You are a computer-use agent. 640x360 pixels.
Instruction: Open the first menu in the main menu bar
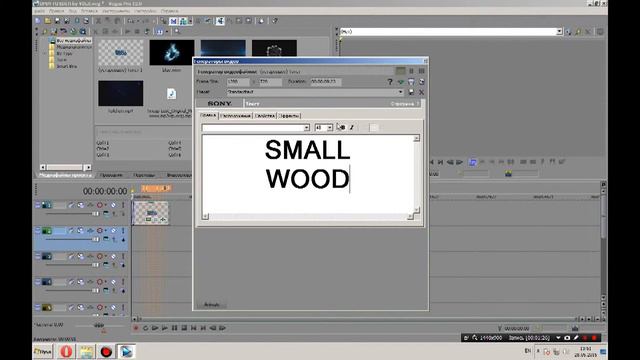40,11
